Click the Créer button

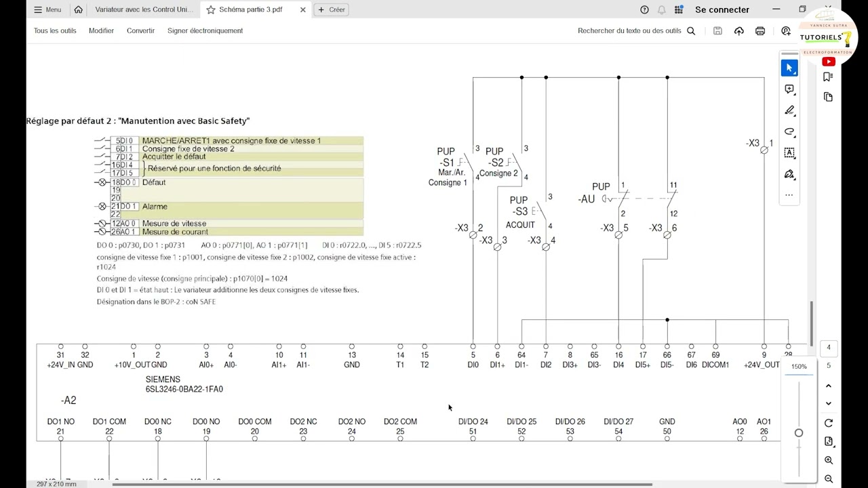point(332,9)
